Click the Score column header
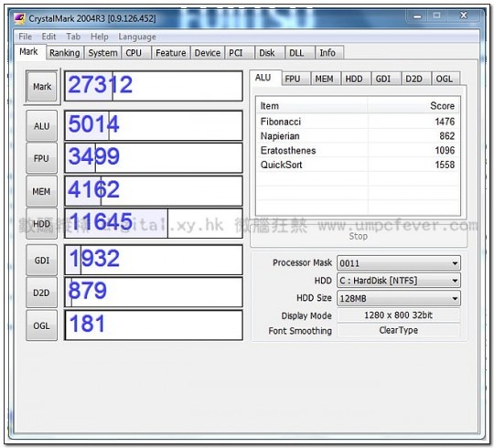This screenshot has height=448, width=494. pyautogui.click(x=413, y=106)
